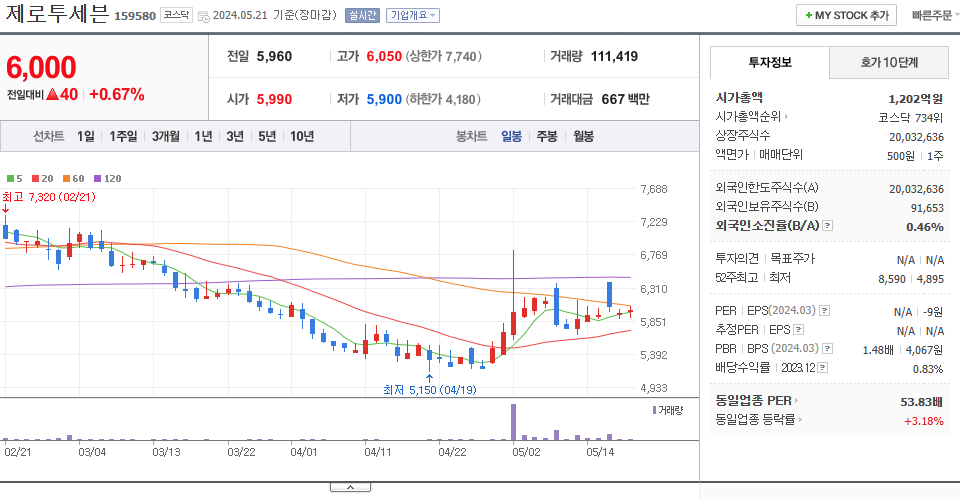Click the 실시간 button
Image resolution: width=960 pixels, height=500 pixels.
pyautogui.click(x=362, y=15)
